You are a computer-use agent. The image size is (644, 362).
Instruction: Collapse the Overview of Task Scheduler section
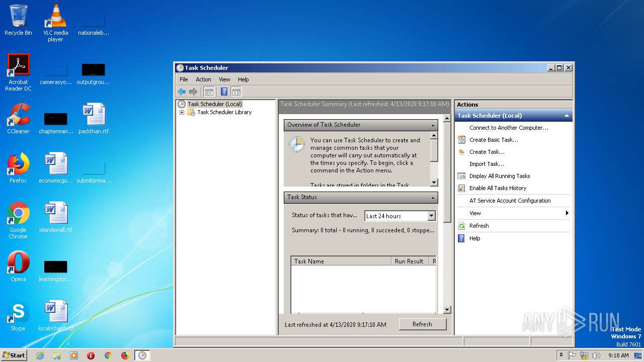[x=433, y=125]
